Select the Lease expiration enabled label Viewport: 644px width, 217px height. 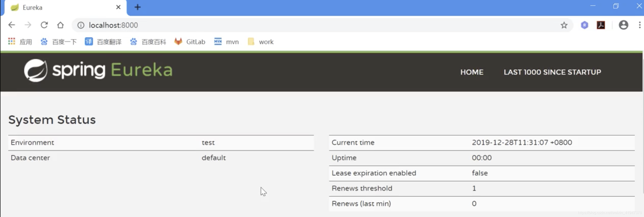coord(374,173)
